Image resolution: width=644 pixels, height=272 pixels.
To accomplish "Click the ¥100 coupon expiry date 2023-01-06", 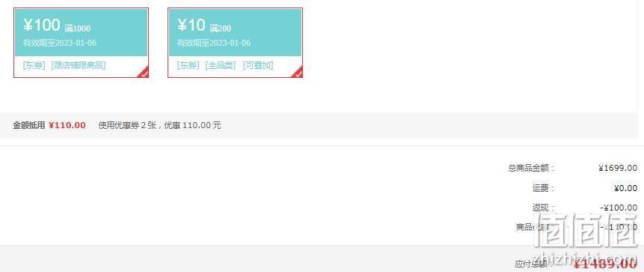I will point(76,43).
